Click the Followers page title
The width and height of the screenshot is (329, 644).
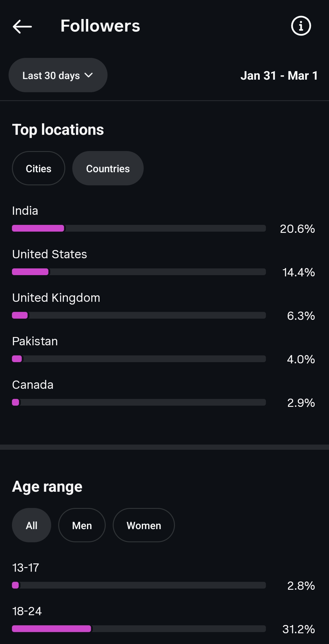pyautogui.click(x=100, y=26)
